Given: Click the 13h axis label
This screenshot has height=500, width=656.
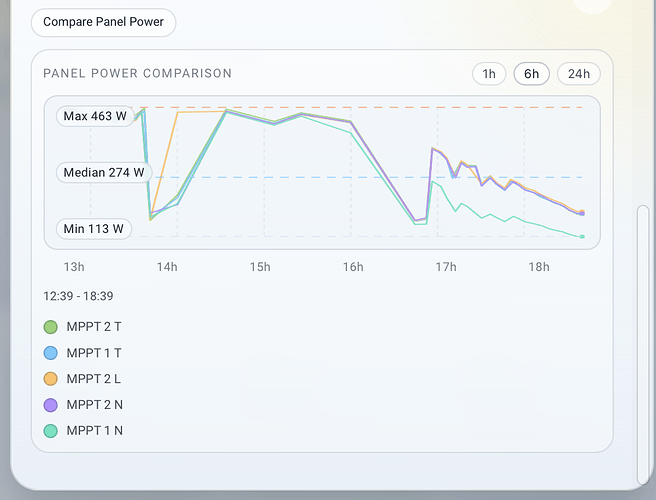Looking at the screenshot, I should [x=74, y=267].
